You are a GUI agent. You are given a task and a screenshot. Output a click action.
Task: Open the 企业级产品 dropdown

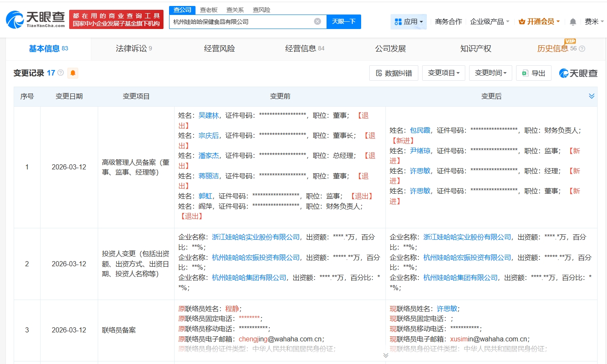pyautogui.click(x=490, y=22)
